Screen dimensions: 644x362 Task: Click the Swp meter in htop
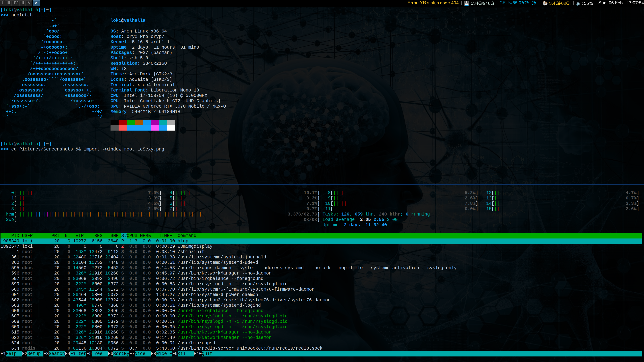[163, 220]
